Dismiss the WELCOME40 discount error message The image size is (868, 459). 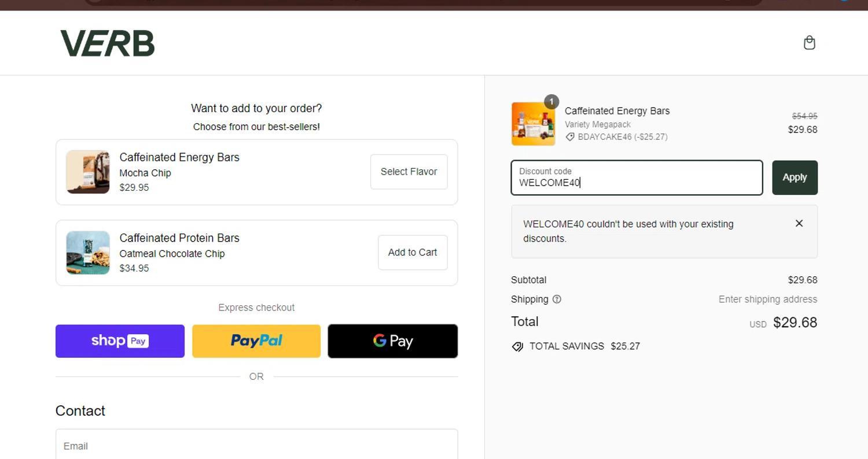[x=799, y=223]
